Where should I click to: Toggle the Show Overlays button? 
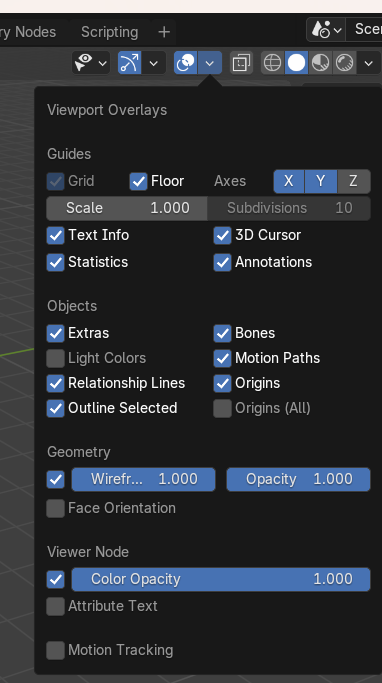coord(186,63)
